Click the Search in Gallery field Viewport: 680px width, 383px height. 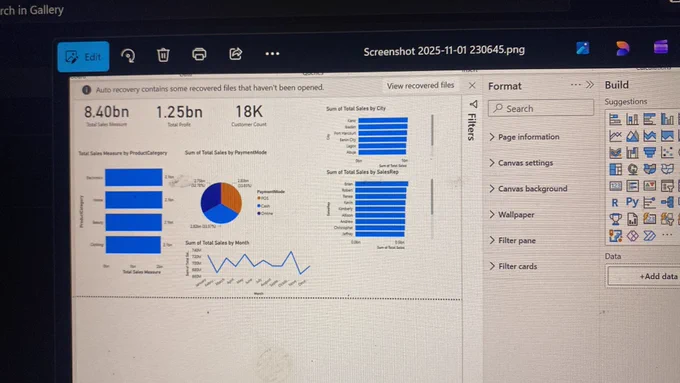(32, 10)
